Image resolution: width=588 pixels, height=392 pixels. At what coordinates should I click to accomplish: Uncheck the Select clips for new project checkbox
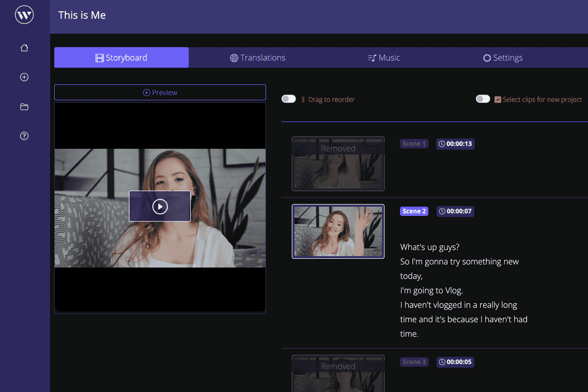(498, 99)
